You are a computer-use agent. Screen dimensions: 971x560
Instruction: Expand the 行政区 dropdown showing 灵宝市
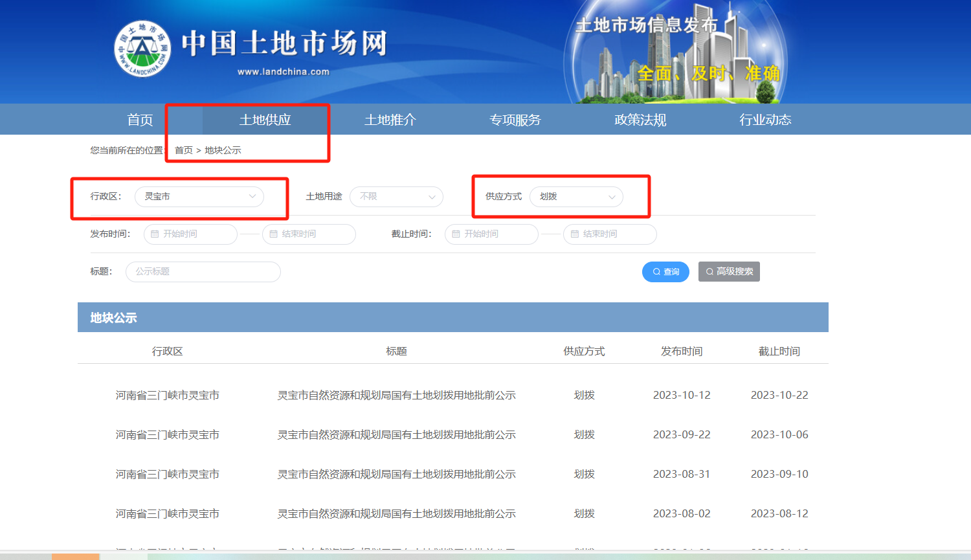[199, 197]
